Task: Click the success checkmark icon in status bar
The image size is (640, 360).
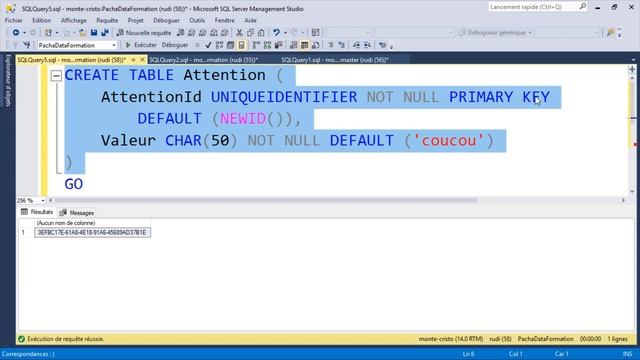Action: pyautogui.click(x=22, y=339)
